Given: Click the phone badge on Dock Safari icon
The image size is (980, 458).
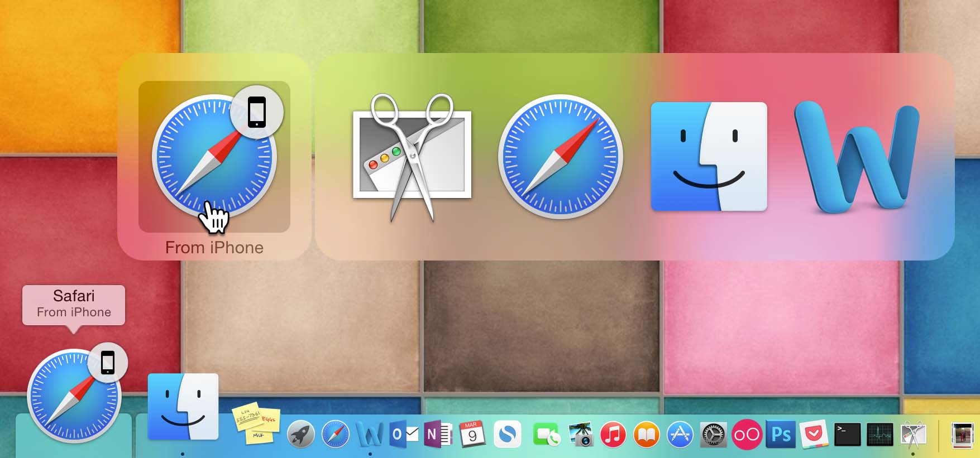Looking at the screenshot, I should pos(107,363).
